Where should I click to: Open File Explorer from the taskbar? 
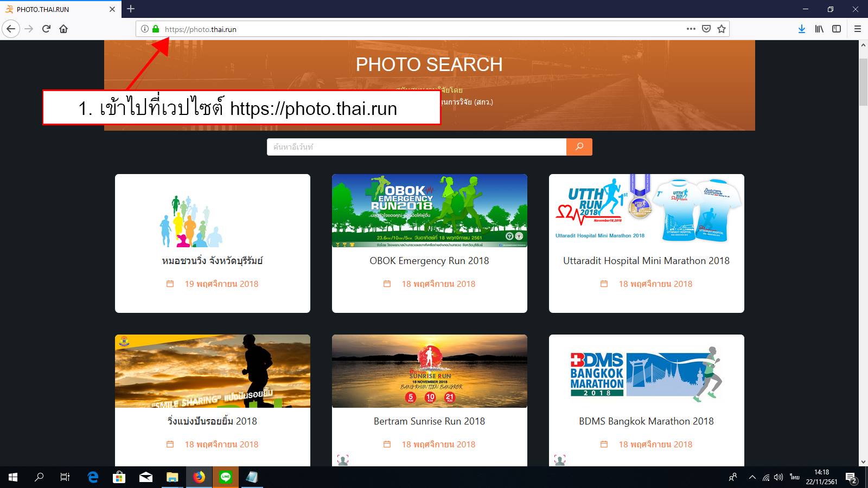[x=173, y=477]
